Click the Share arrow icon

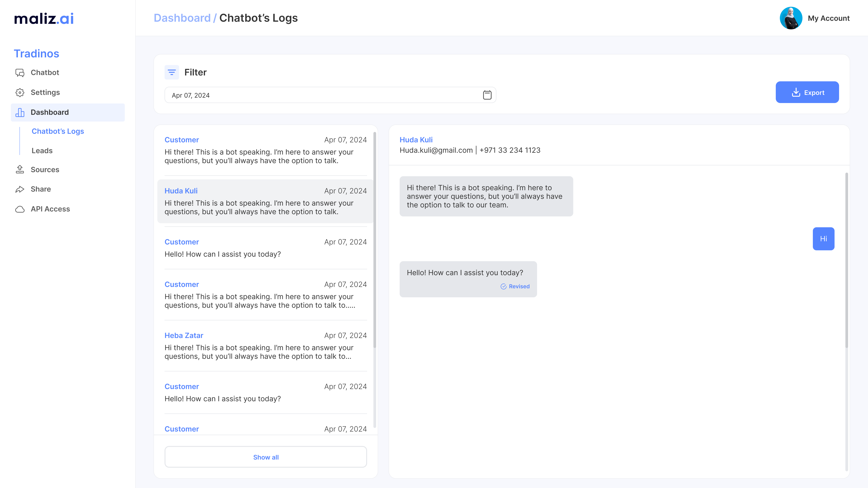click(20, 189)
